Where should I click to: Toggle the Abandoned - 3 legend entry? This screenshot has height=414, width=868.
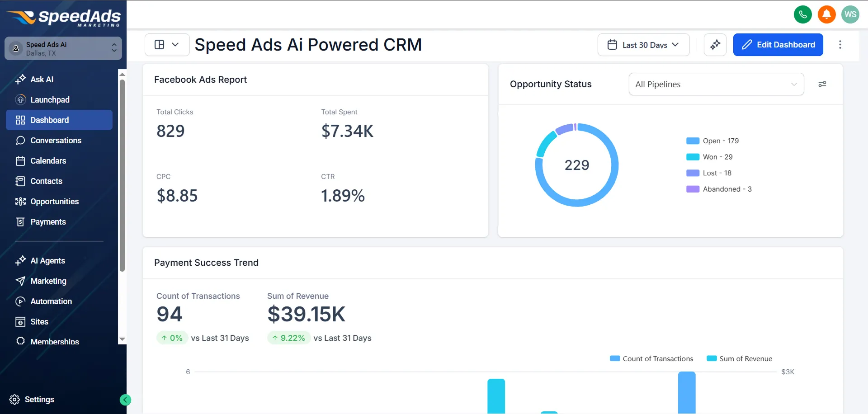tap(719, 189)
